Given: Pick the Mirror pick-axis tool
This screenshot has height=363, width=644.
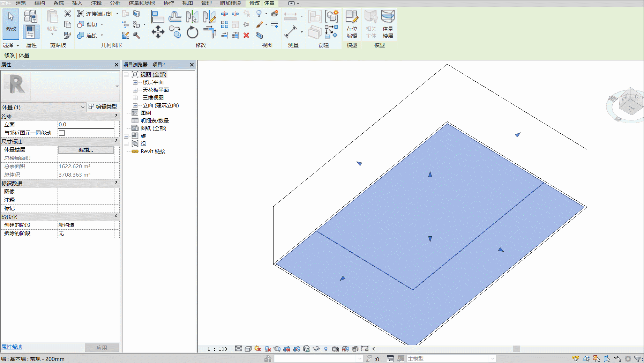Looking at the screenshot, I should tap(192, 16).
